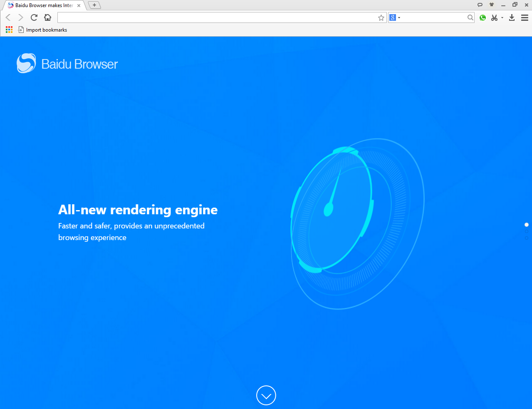Click the Import bookmarks link
This screenshot has height=409, width=532.
46,30
